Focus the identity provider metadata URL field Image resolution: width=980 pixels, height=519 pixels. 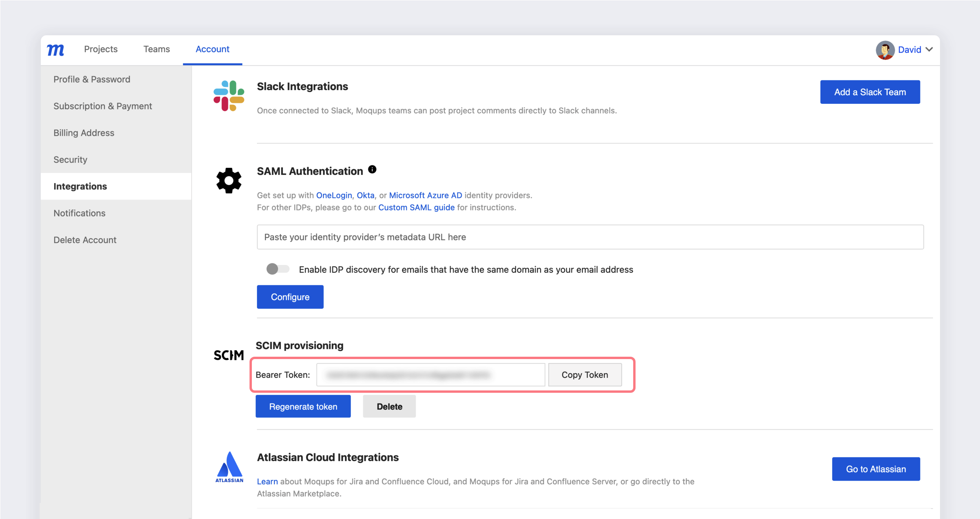coord(590,237)
